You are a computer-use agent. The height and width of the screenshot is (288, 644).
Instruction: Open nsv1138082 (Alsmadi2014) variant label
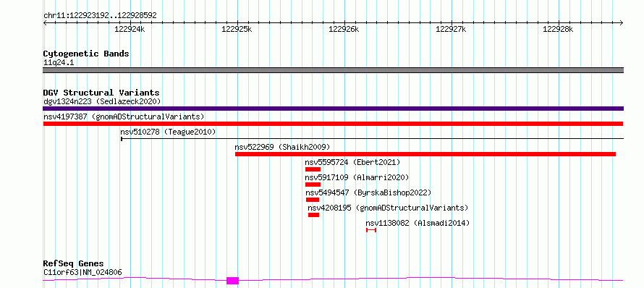click(418, 223)
